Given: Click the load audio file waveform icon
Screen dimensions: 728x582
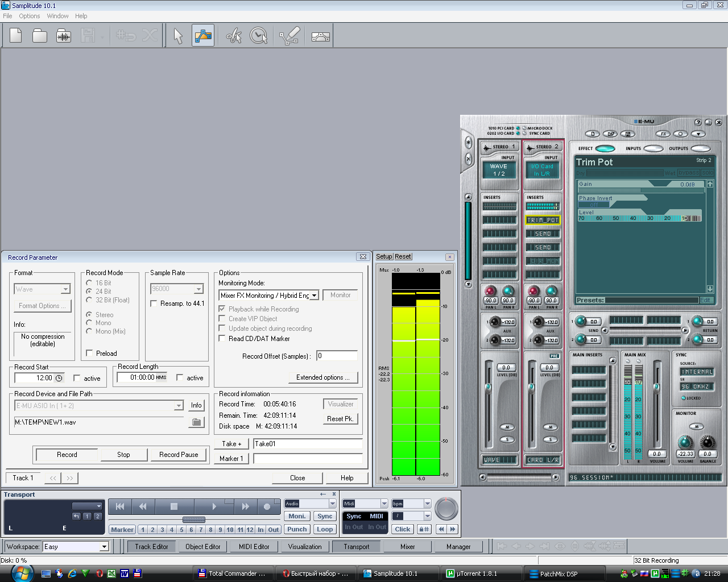Looking at the screenshot, I should click(64, 36).
